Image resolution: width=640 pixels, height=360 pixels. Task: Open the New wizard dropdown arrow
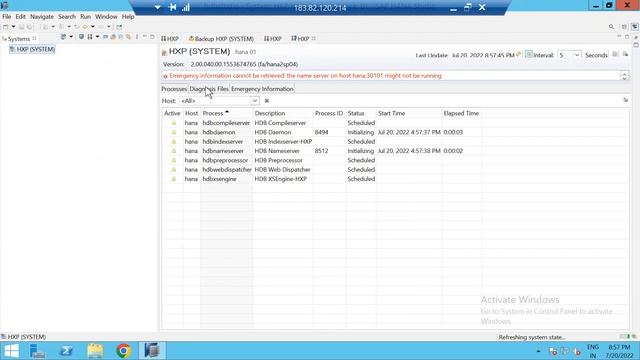pos(13,27)
